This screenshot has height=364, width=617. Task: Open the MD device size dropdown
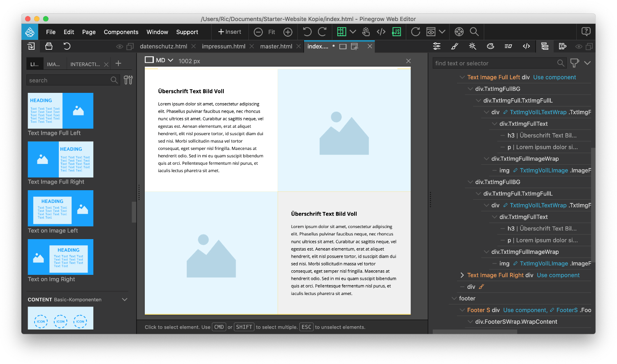159,60
